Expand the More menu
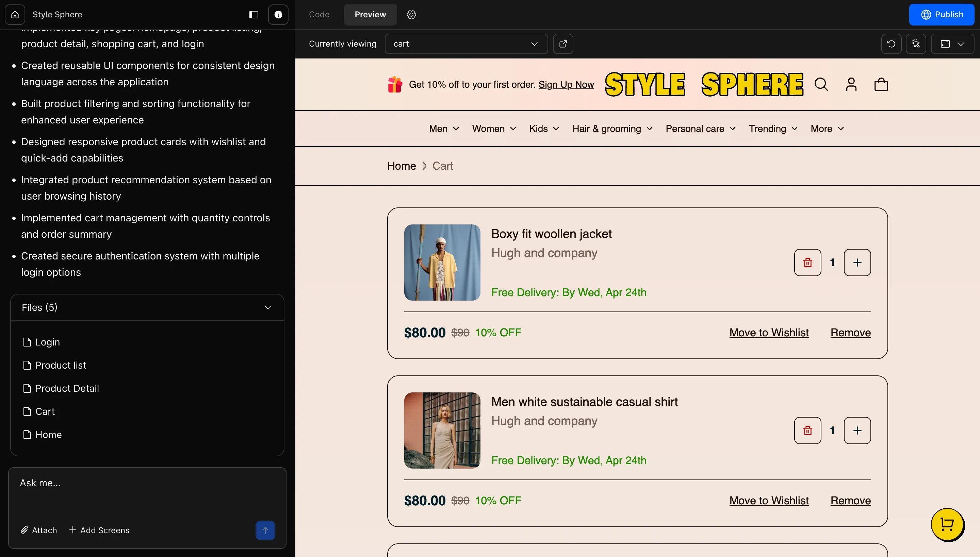 (x=827, y=129)
